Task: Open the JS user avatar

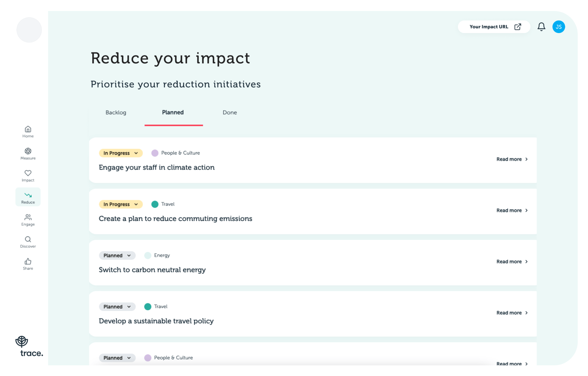Action: [x=559, y=27]
